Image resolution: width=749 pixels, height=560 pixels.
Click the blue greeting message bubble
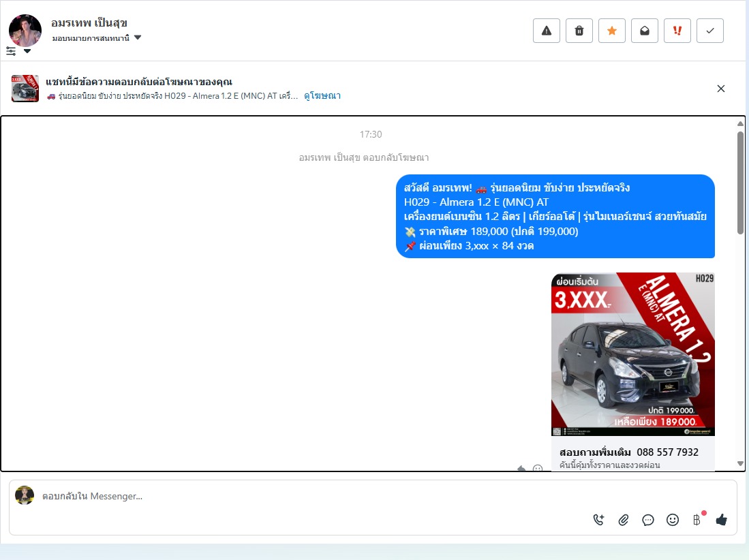(x=555, y=216)
